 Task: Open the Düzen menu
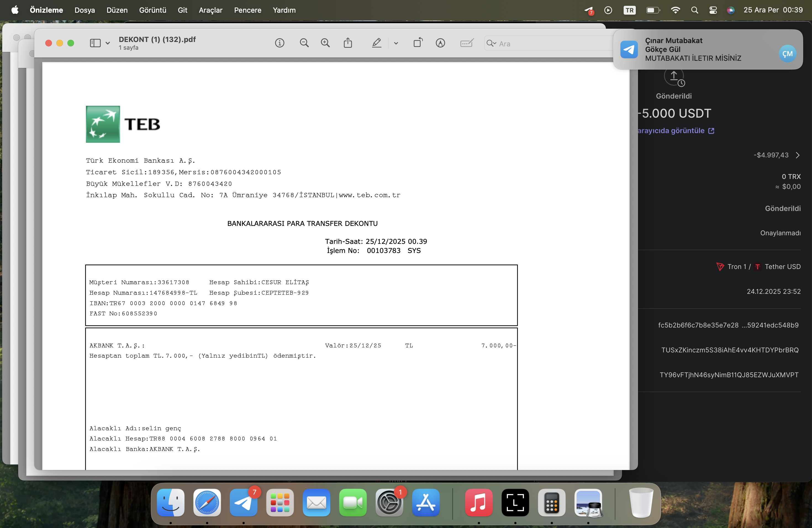(117, 10)
